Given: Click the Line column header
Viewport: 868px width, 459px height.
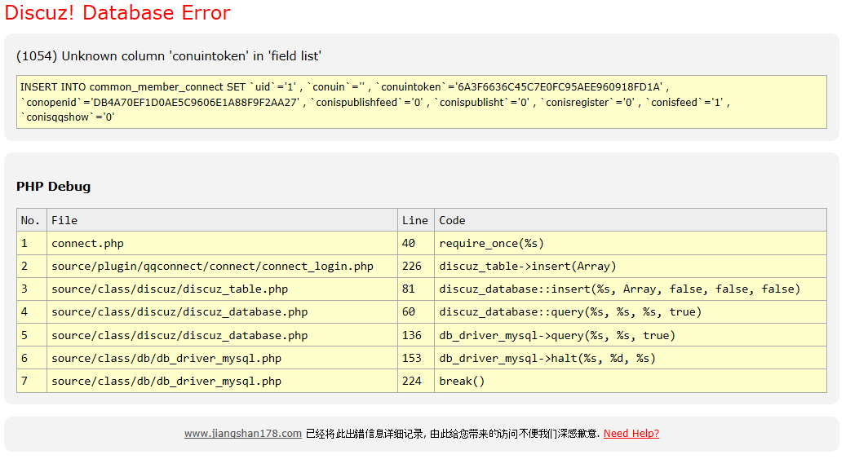Looking at the screenshot, I should (414, 220).
